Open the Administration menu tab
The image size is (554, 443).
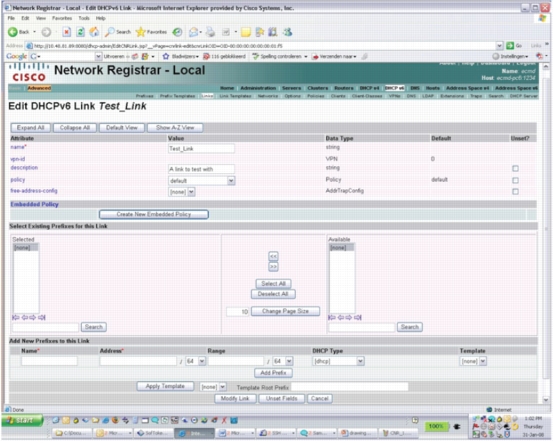258,88
